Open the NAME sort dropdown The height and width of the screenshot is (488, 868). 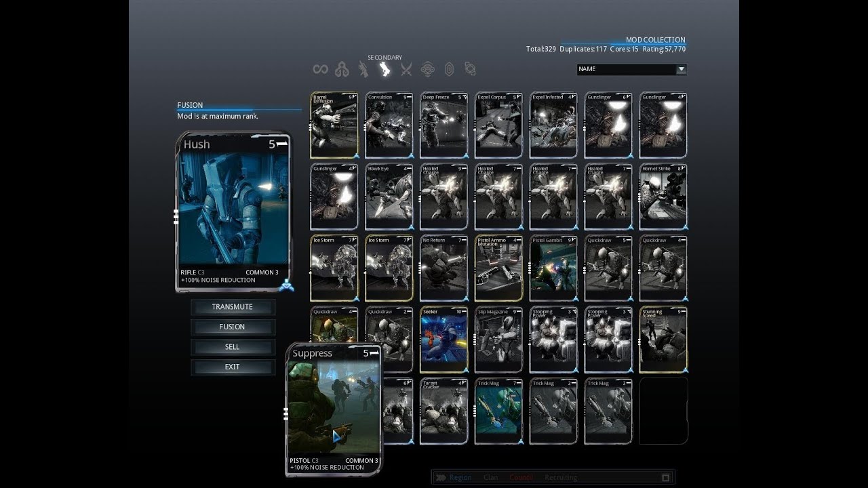(632, 69)
